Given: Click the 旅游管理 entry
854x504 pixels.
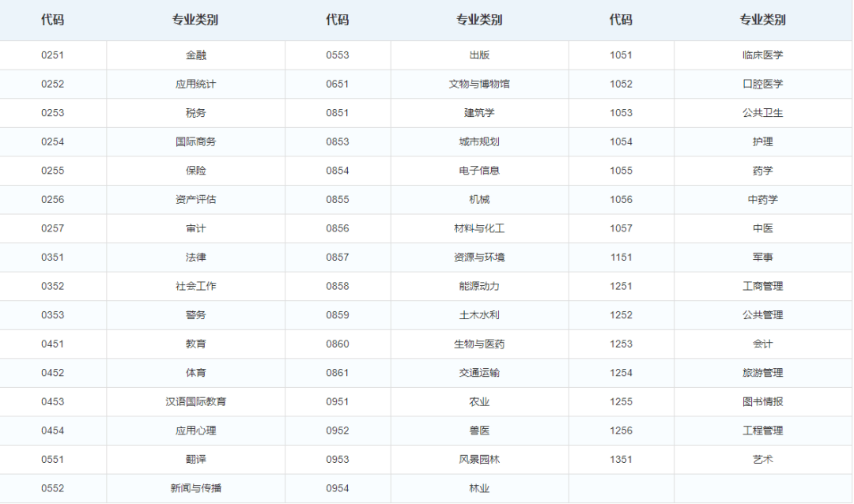Looking at the screenshot, I should pos(762,372).
